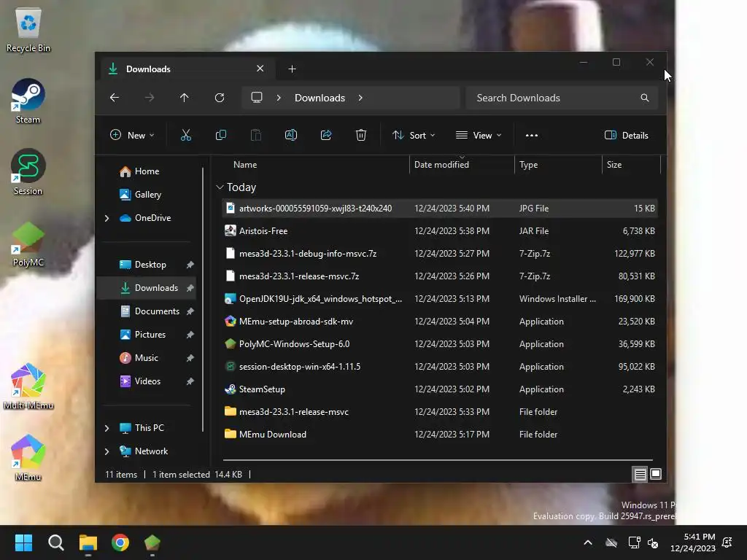Switch to details list view icon in status bar

(640, 474)
